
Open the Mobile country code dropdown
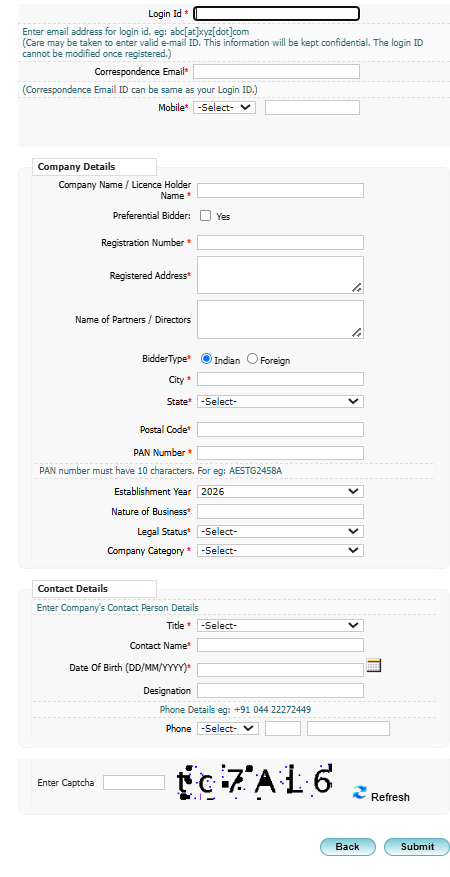coord(224,107)
